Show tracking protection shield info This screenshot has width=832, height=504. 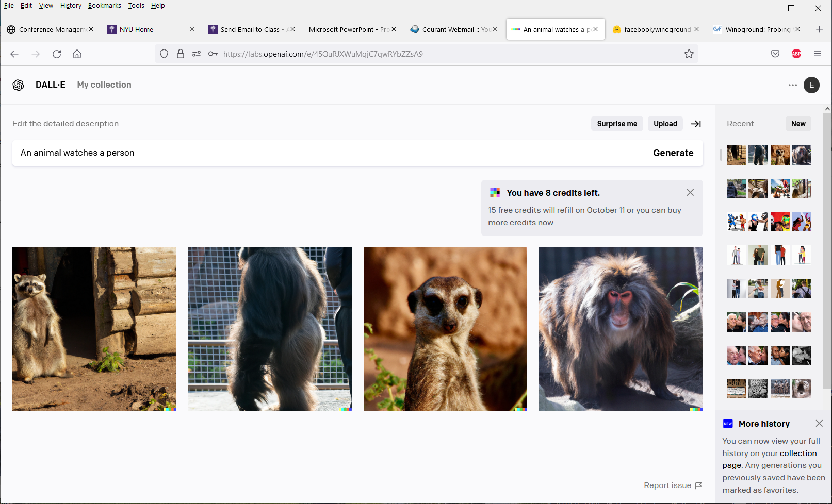tap(164, 54)
